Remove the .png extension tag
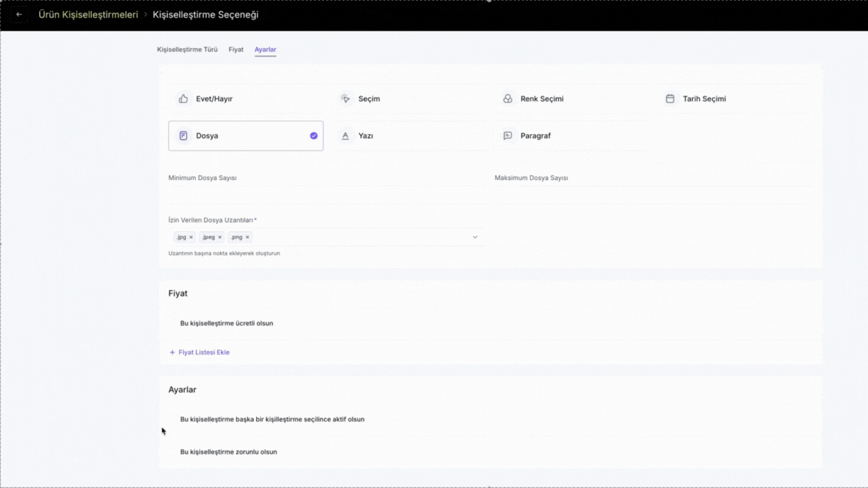This screenshot has height=488, width=868. 247,237
